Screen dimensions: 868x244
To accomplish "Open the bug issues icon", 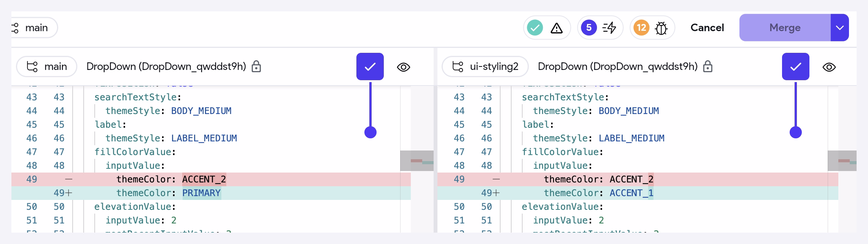I will pos(661,28).
